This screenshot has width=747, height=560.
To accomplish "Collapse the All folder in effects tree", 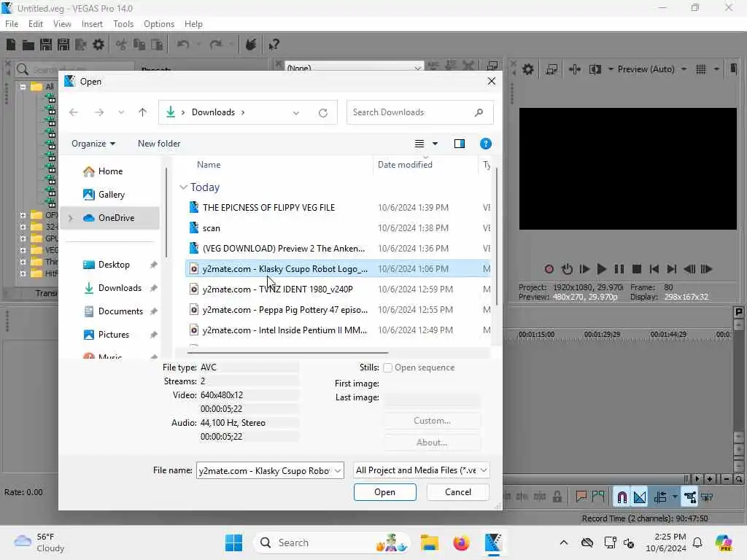I will tap(23, 87).
